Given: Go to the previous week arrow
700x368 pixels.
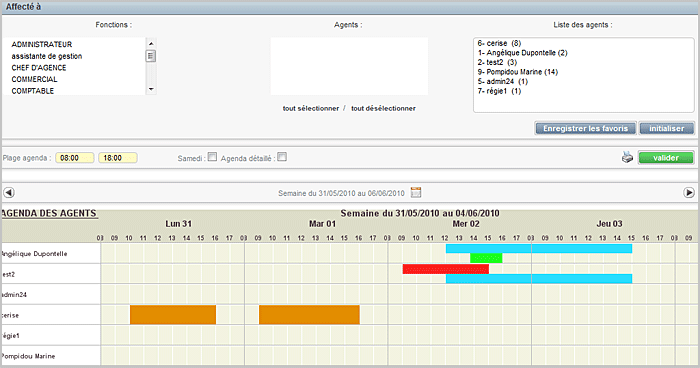Looking at the screenshot, I should coord(9,192).
